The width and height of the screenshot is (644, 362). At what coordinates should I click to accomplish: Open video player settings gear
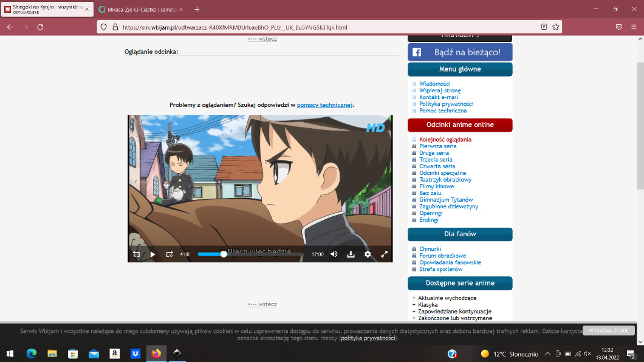[x=368, y=254]
